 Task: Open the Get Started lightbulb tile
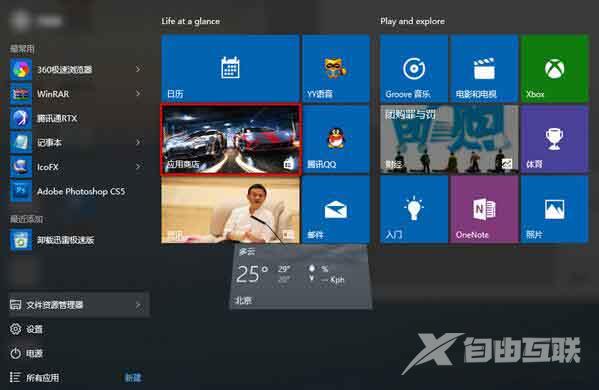point(414,209)
